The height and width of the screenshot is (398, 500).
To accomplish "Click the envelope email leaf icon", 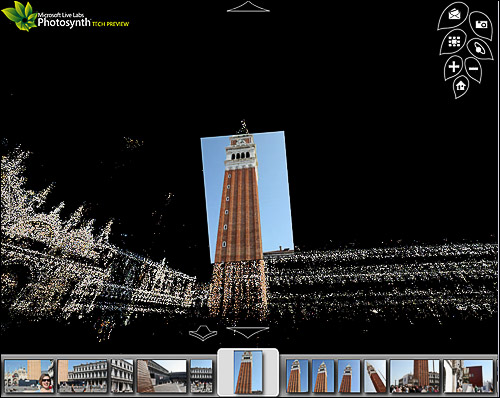I will pos(453,16).
